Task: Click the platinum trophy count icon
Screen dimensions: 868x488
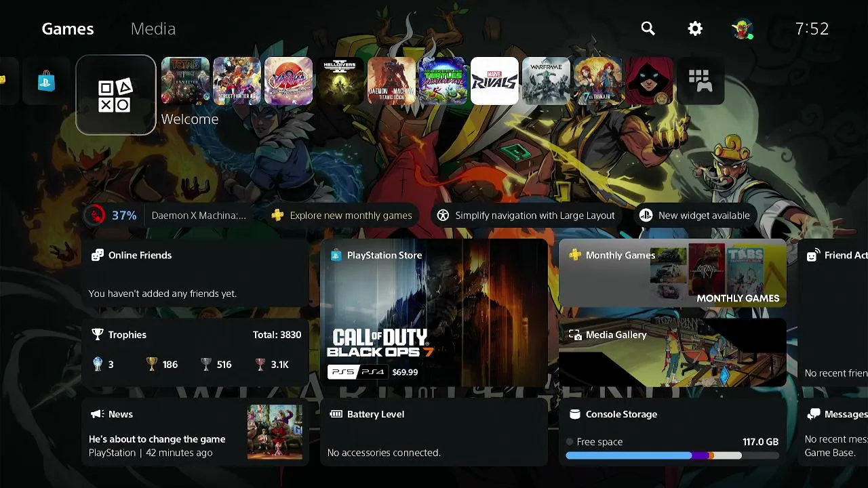Action: [98, 365]
